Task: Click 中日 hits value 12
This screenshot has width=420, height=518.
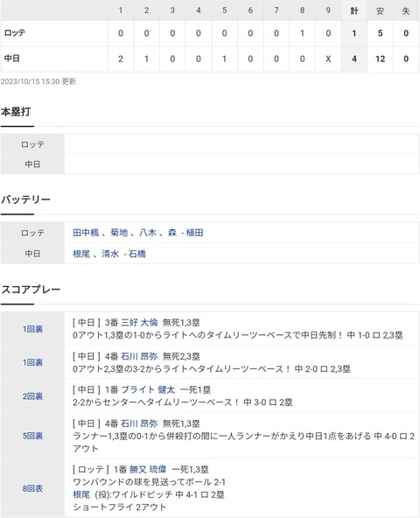Action: point(380,59)
